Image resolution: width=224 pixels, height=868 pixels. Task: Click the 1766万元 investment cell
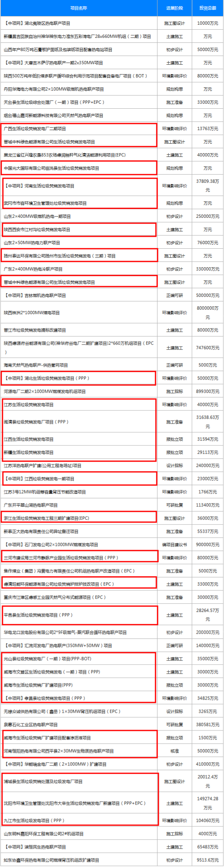207,492
